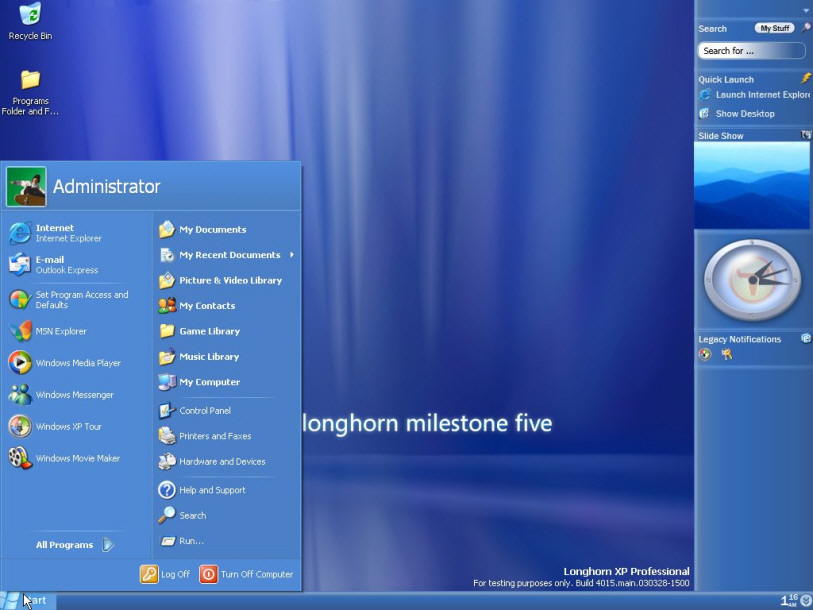Image resolution: width=813 pixels, height=610 pixels.
Task: Open the Music Library folder
Action: pos(199,356)
